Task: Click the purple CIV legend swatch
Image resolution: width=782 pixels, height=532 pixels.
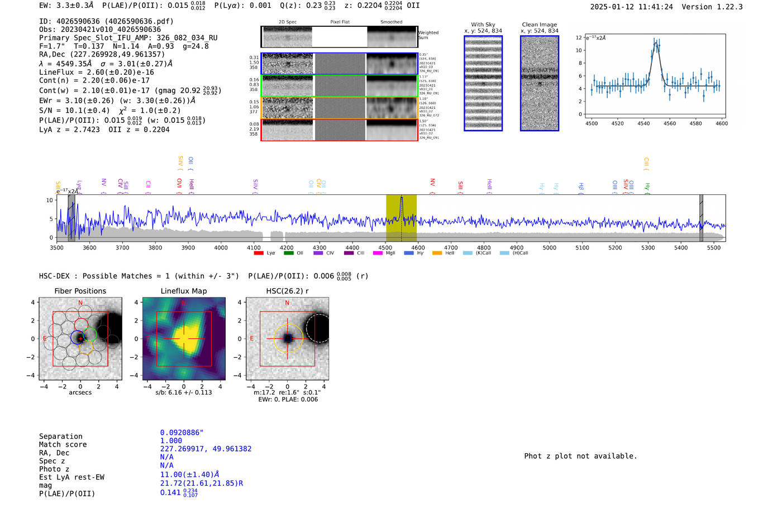Action: pyautogui.click(x=318, y=253)
